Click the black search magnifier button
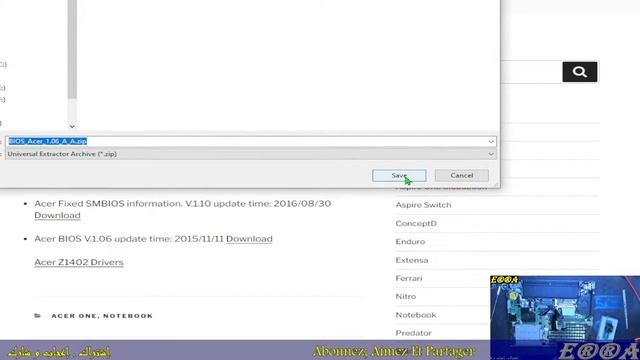640x360 pixels. pos(580,72)
